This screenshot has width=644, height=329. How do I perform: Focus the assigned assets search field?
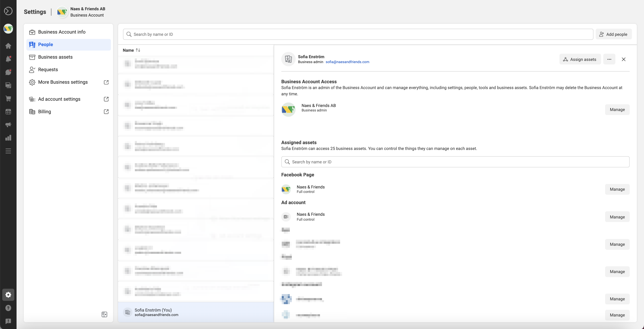point(455,162)
